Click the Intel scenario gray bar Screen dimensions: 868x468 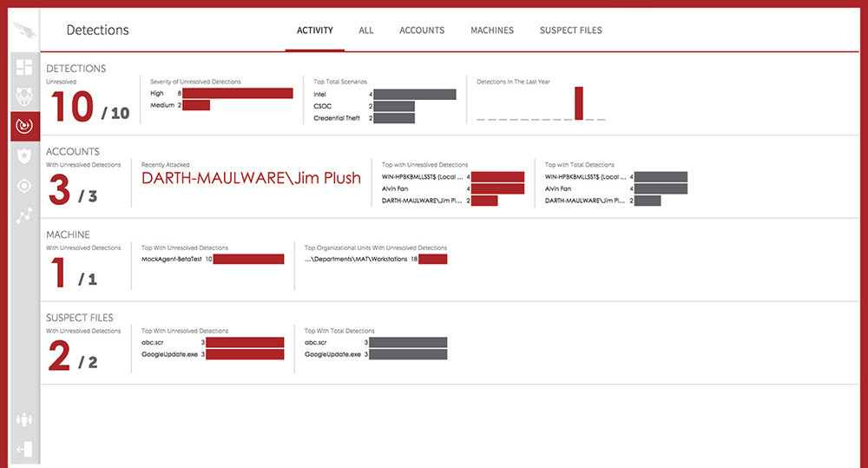(x=415, y=95)
